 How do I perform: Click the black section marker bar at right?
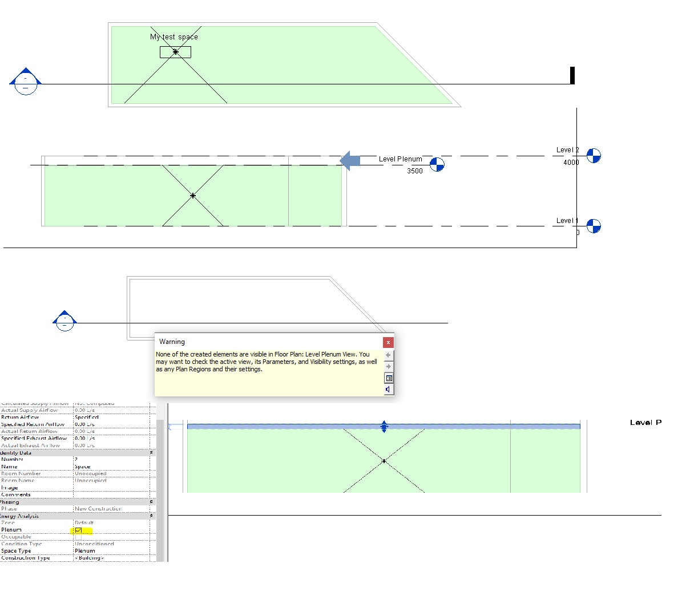(571, 75)
